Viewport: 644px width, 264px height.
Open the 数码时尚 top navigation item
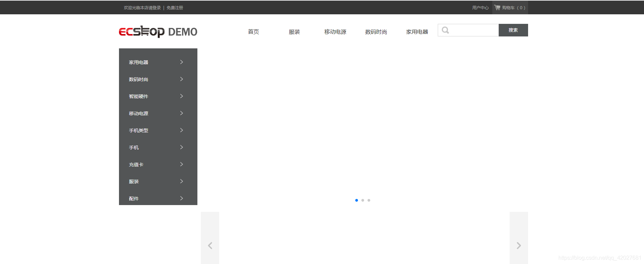click(x=376, y=32)
